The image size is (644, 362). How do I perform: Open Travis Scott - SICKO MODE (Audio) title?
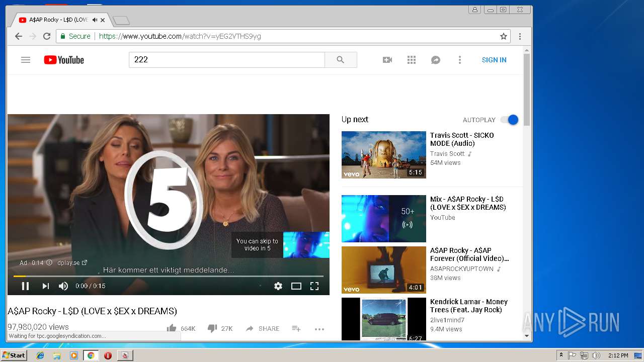(x=462, y=139)
